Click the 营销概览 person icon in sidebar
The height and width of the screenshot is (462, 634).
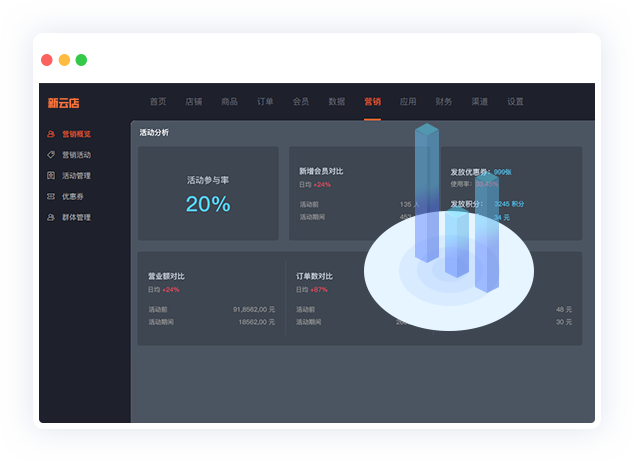[x=51, y=134]
